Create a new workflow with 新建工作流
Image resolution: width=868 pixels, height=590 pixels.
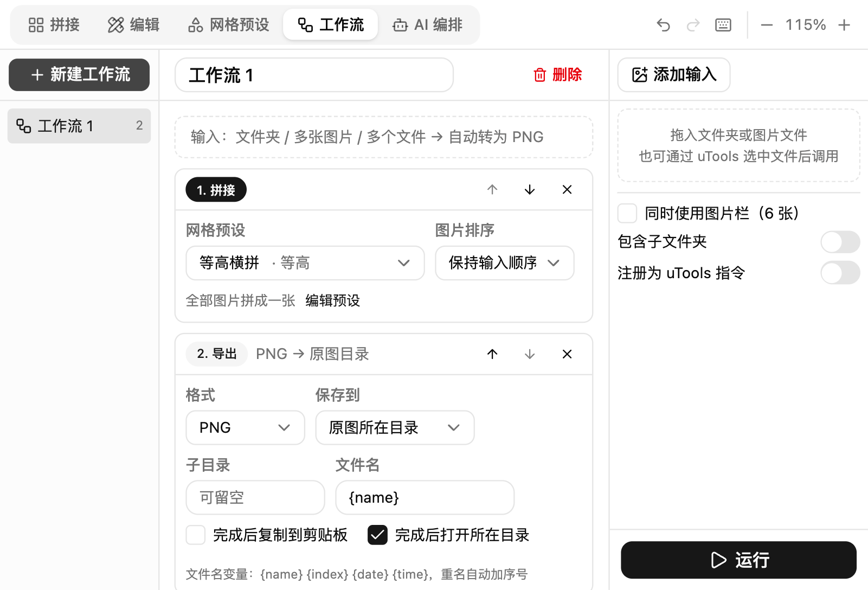click(x=79, y=75)
